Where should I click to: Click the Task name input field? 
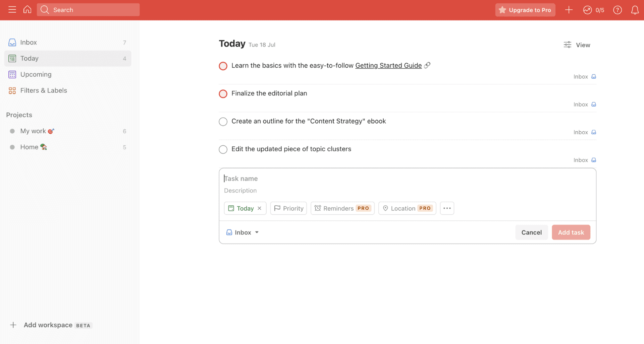407,179
